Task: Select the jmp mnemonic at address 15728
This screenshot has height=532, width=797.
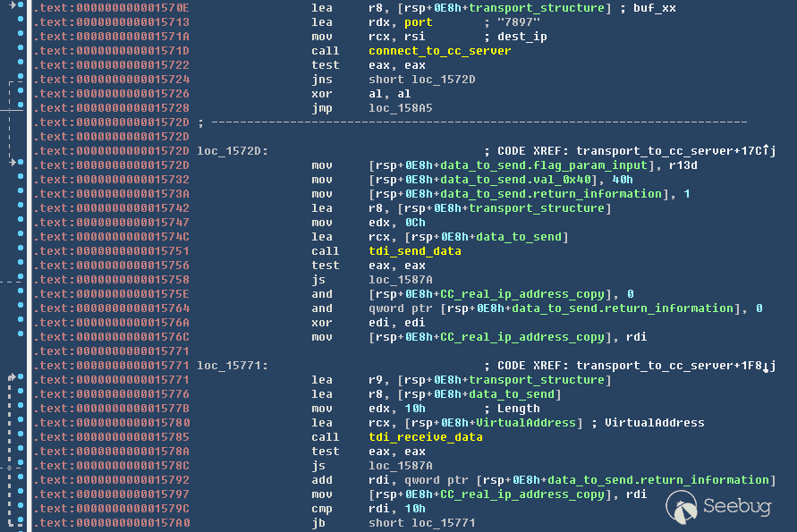Action: point(322,107)
